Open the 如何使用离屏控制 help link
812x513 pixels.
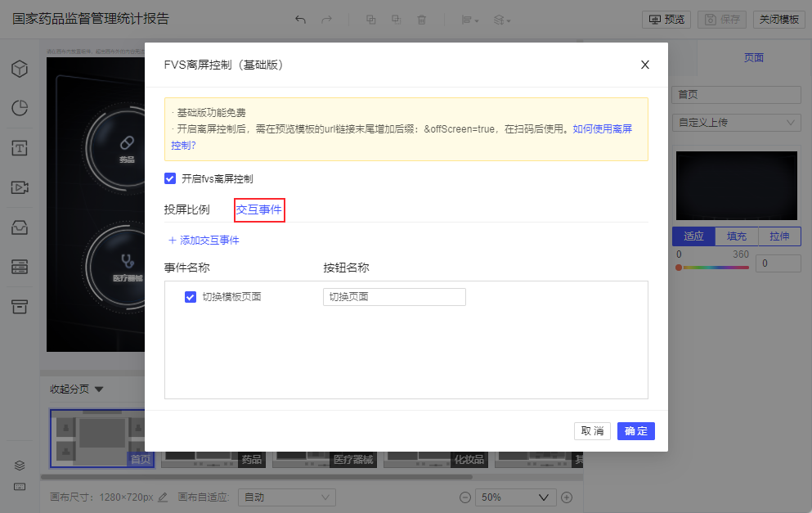[602, 129]
